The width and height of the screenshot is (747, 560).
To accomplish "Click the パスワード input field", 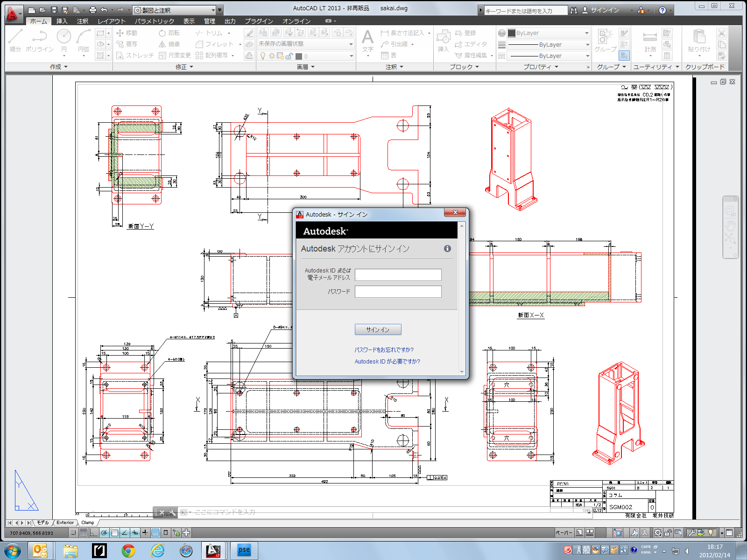I will (398, 292).
